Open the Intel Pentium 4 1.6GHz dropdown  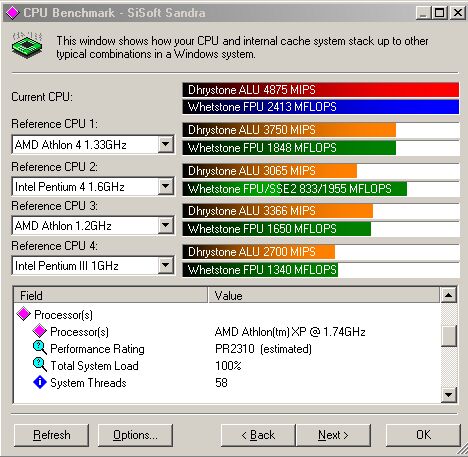[166, 186]
